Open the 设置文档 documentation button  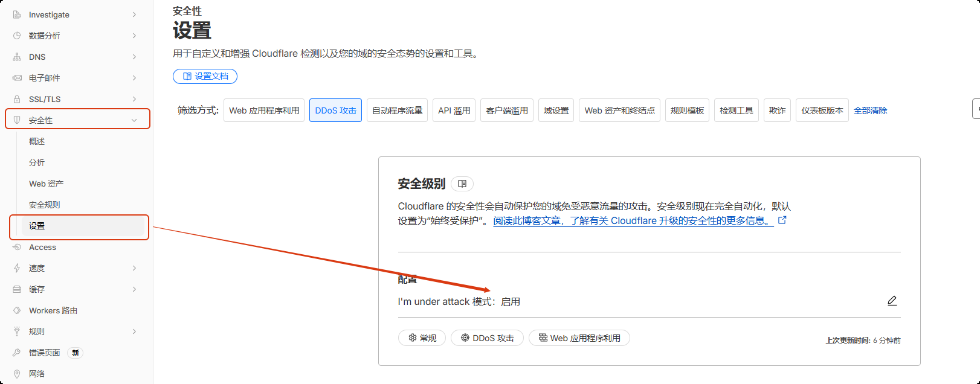205,76
